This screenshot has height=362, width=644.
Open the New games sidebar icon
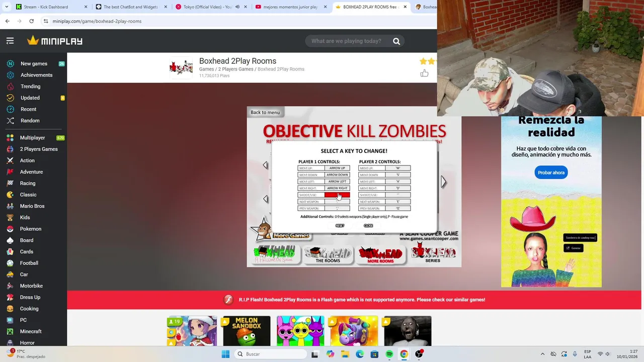tap(10, 64)
